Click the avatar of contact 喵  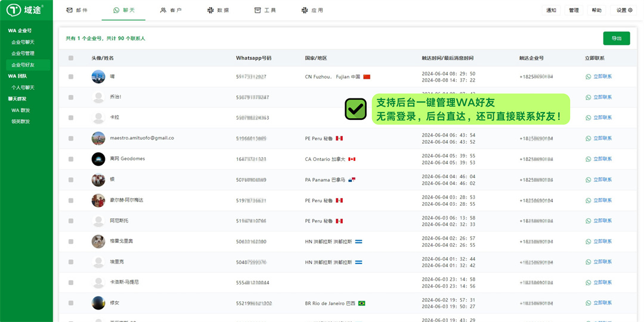point(98,77)
